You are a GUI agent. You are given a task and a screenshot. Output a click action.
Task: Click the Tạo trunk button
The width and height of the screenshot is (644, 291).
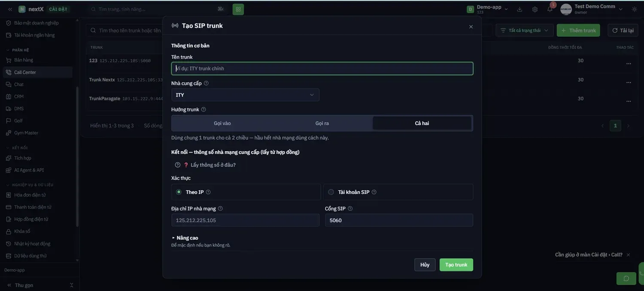[456, 265]
